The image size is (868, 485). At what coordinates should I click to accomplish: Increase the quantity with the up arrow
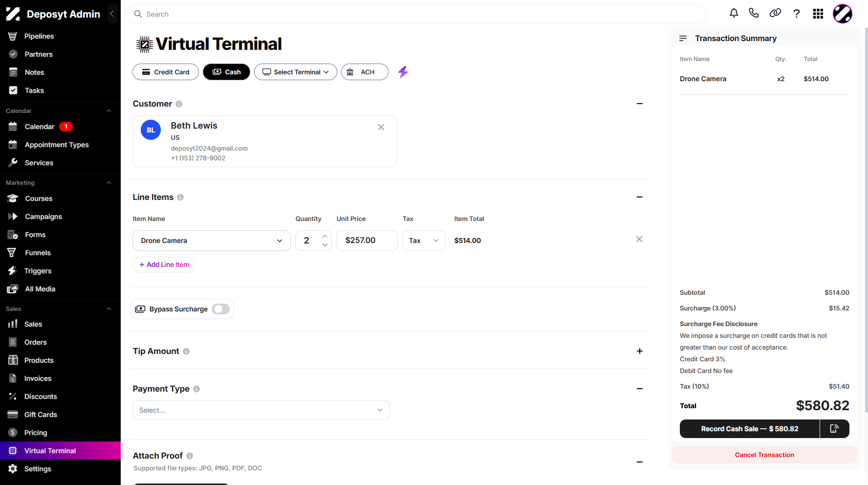[325, 236]
